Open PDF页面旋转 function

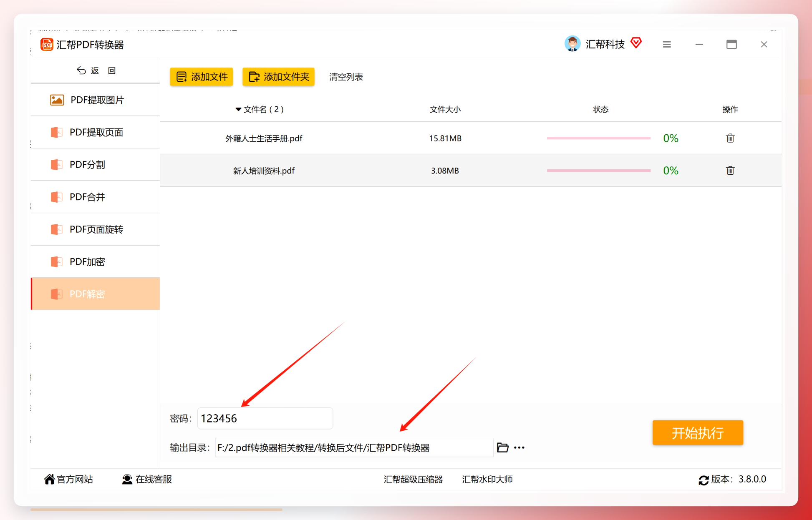coord(96,229)
